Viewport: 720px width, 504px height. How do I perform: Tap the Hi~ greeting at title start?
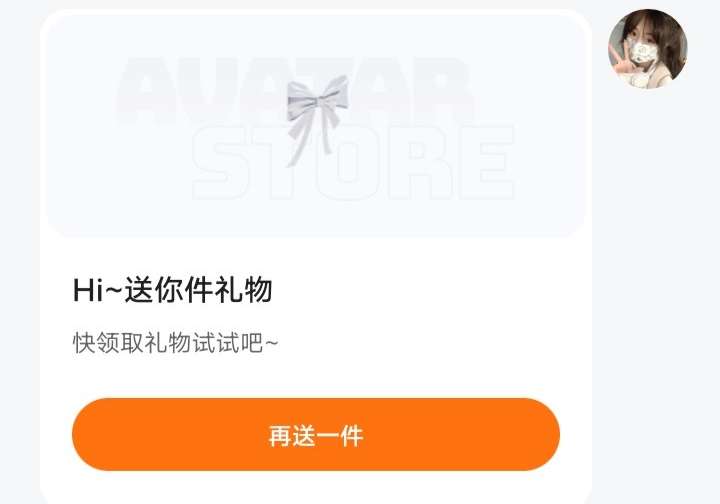98,291
